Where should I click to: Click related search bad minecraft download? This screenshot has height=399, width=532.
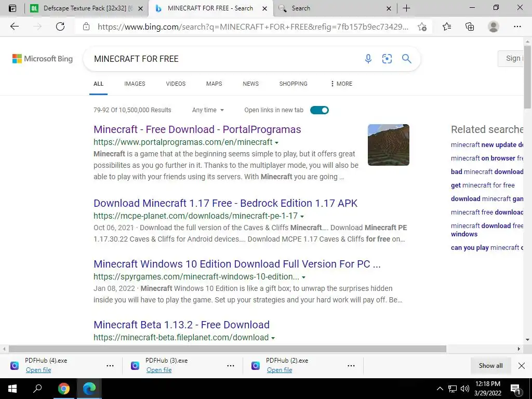point(487,171)
